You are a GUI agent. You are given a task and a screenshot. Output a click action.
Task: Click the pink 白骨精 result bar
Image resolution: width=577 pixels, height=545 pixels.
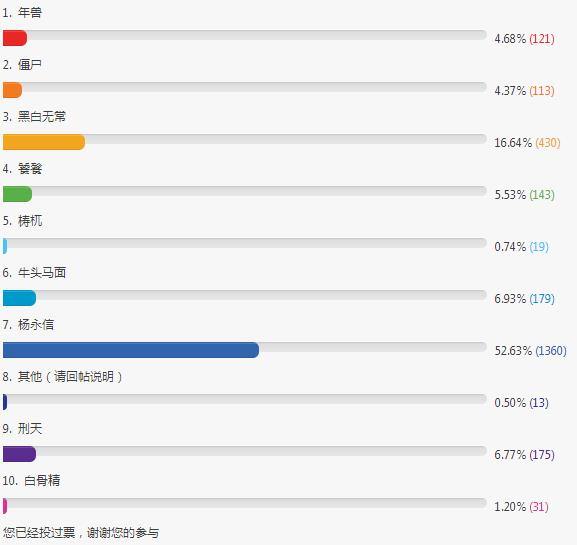click(5, 506)
